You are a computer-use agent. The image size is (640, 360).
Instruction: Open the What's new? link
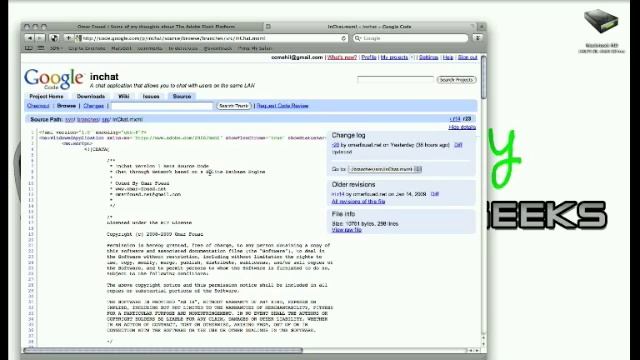pos(342,58)
